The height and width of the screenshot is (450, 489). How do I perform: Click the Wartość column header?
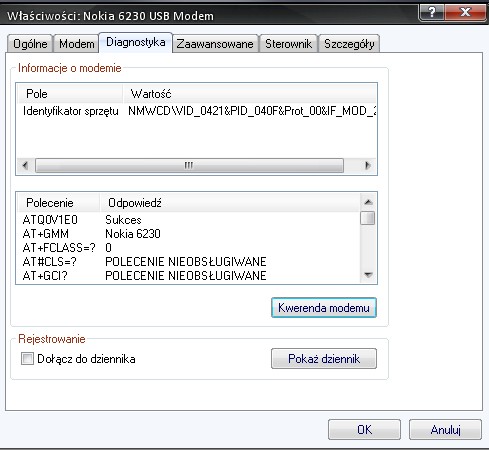250,94
